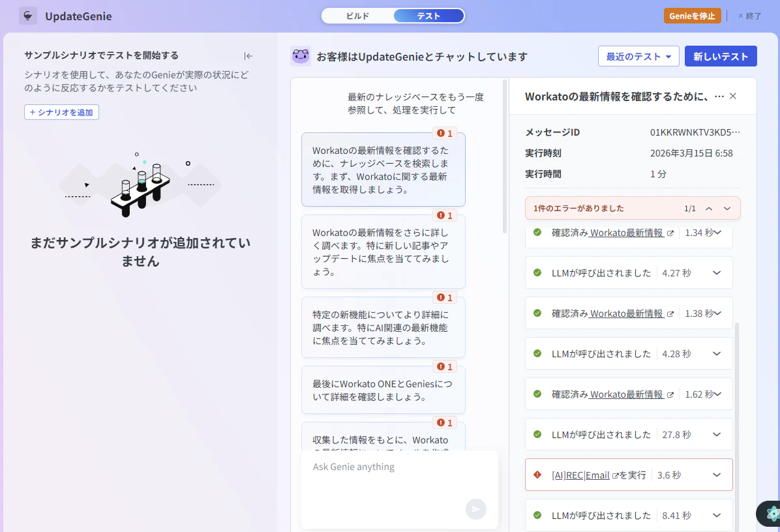Select message 'Workatoの最新情報を確認するために'

[x=383, y=170]
